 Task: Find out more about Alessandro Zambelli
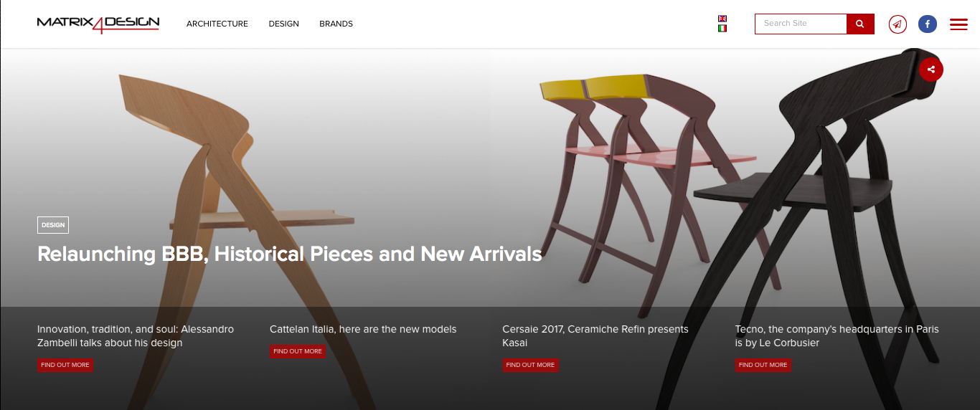tap(65, 365)
